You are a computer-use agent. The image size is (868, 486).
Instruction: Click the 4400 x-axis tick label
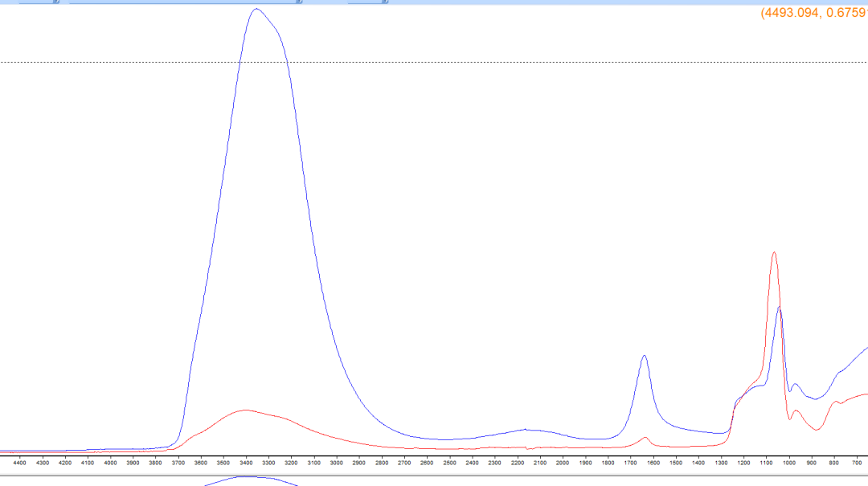[20, 462]
